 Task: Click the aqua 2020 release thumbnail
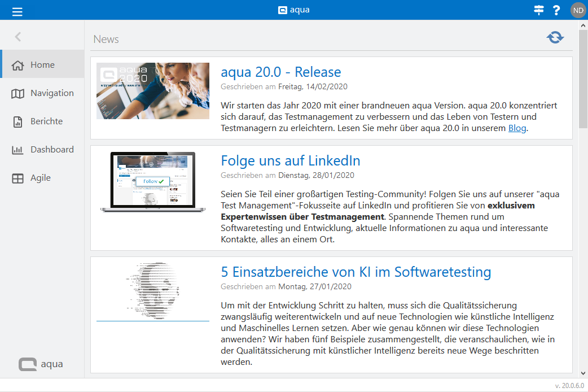tap(152, 91)
